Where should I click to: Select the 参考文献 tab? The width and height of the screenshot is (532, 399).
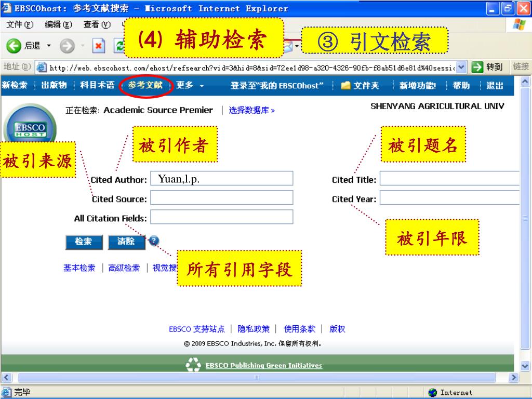pos(145,85)
